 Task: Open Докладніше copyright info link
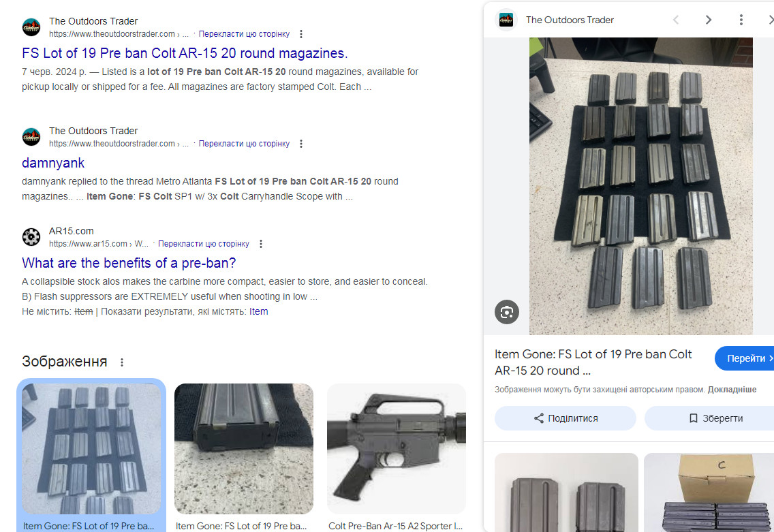(732, 390)
